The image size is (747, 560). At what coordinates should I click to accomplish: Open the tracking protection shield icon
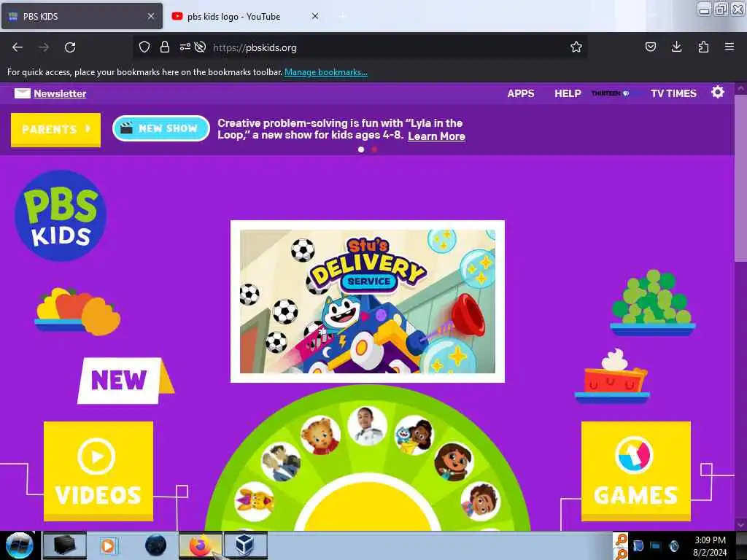point(144,47)
